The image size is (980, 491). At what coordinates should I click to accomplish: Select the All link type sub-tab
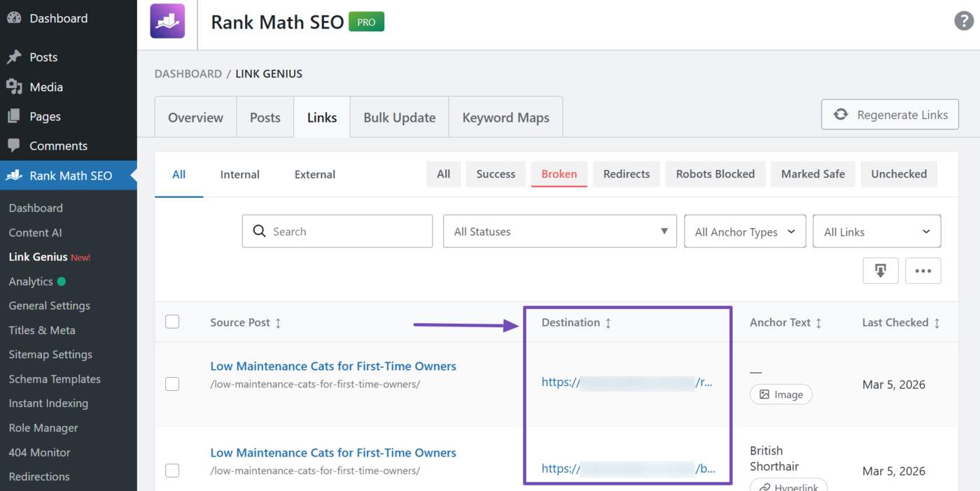179,174
